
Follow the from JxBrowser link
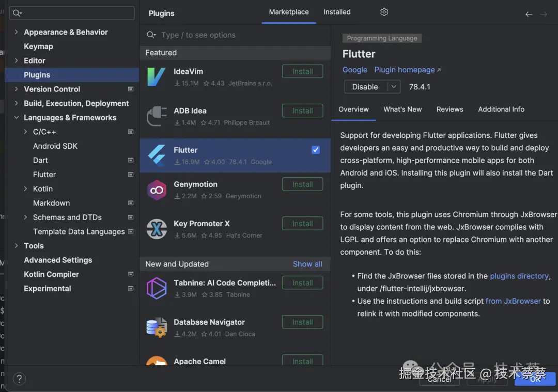pyautogui.click(x=513, y=301)
